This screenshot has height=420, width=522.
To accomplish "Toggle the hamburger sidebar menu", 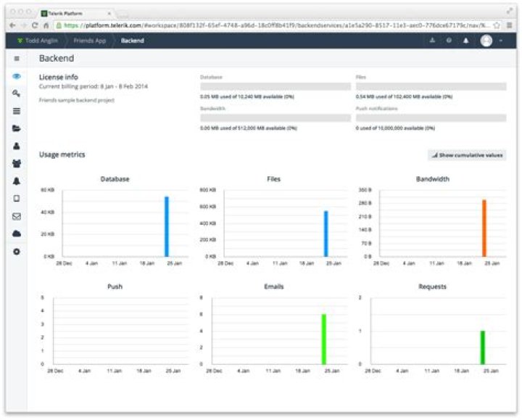I will pos(17,58).
